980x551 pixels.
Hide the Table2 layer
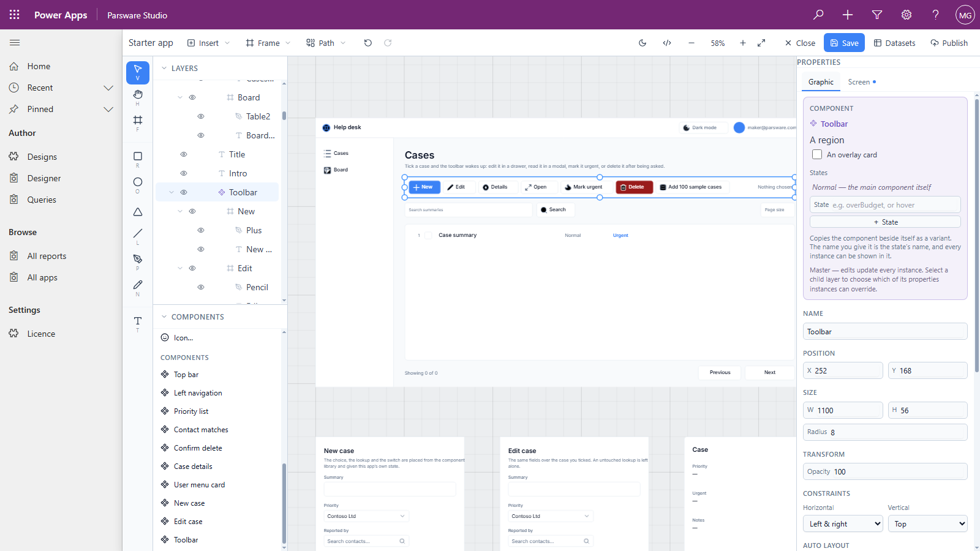pyautogui.click(x=201, y=116)
